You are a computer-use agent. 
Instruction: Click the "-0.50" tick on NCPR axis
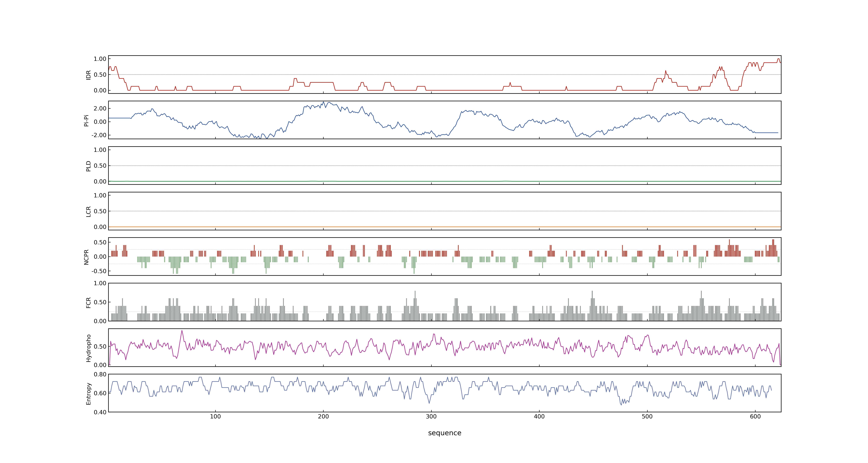click(99, 271)
